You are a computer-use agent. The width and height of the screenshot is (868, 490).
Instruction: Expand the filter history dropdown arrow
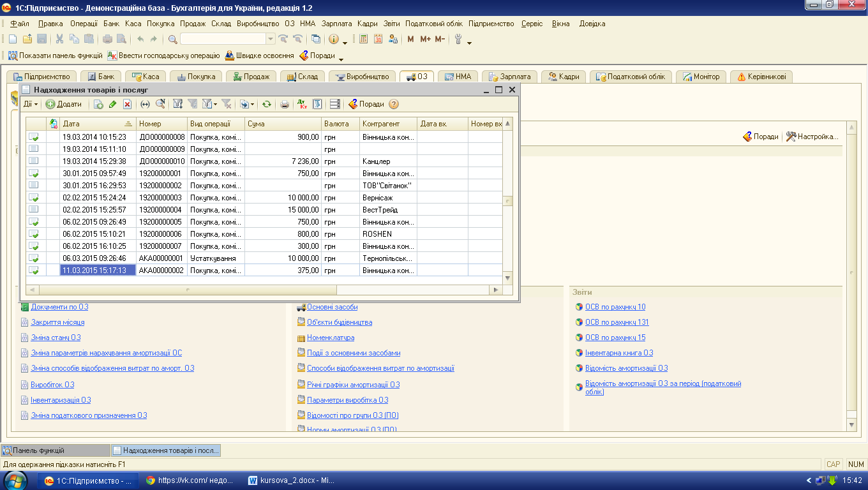(x=215, y=104)
